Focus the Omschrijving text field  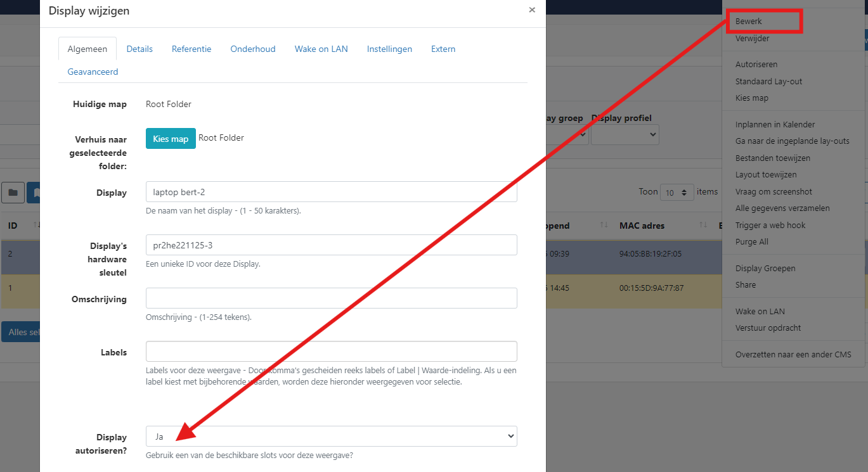[331, 298]
